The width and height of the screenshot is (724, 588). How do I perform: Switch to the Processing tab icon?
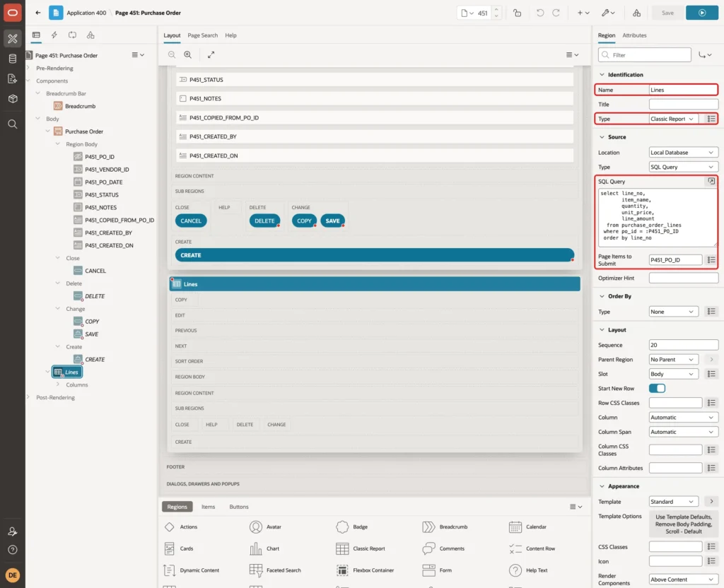click(x=73, y=35)
